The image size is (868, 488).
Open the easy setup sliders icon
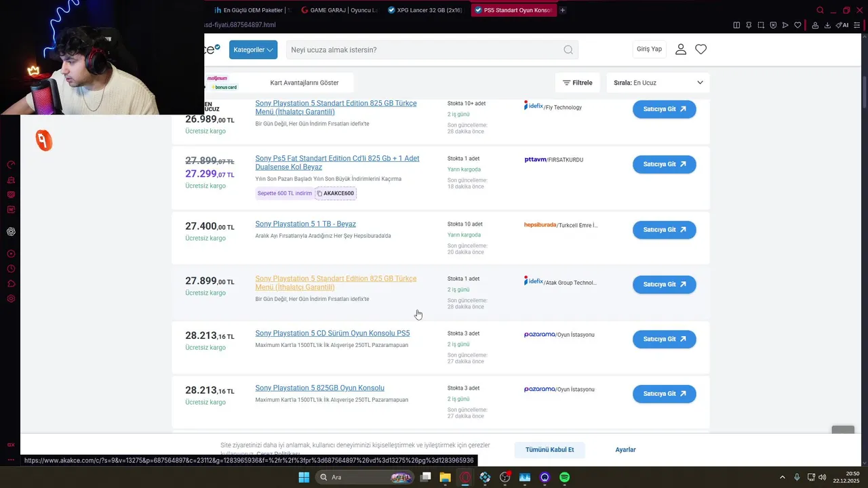pos(858,25)
